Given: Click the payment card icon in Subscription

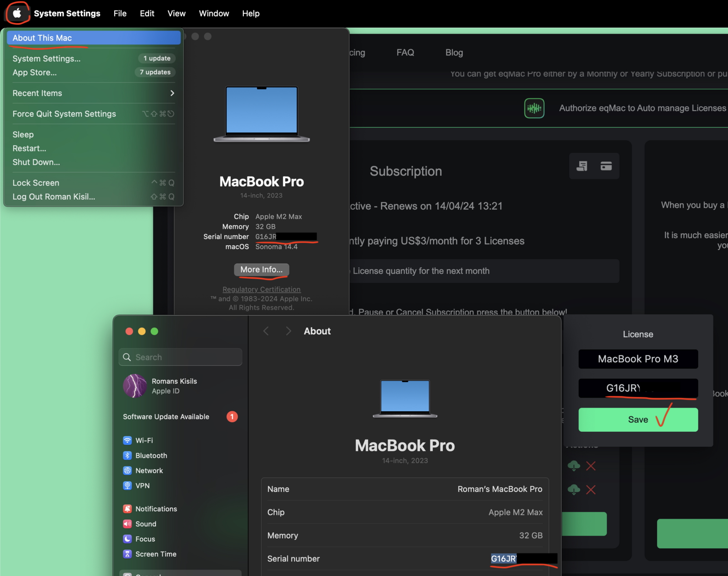Looking at the screenshot, I should pyautogui.click(x=606, y=166).
